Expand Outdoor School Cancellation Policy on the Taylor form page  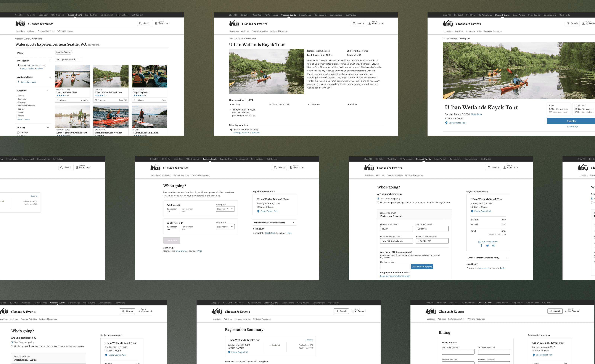488,258
